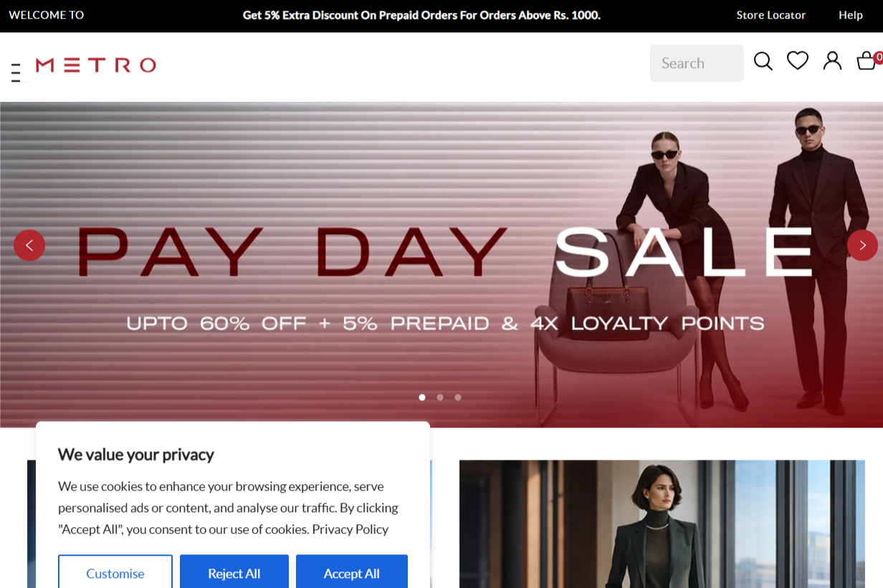Viewport: 883px width, 588px height.
Task: Open the Store Locator link
Action: pyautogui.click(x=770, y=15)
